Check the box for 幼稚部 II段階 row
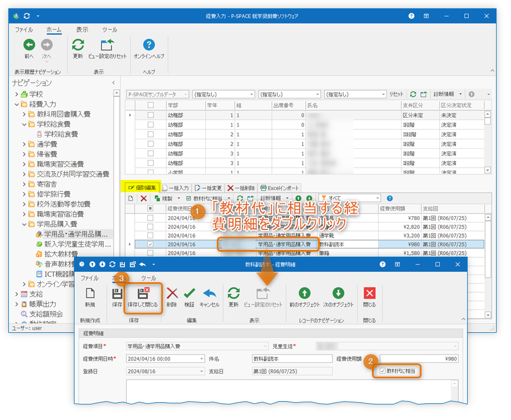 (x=151, y=134)
